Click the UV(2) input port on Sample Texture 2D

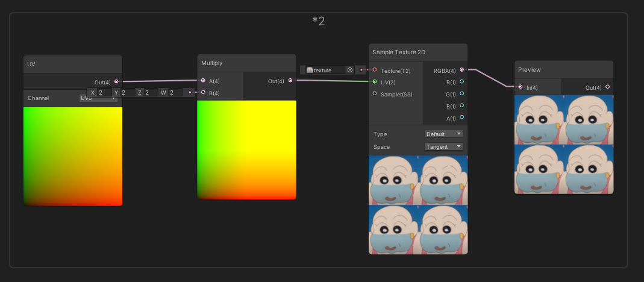375,82
